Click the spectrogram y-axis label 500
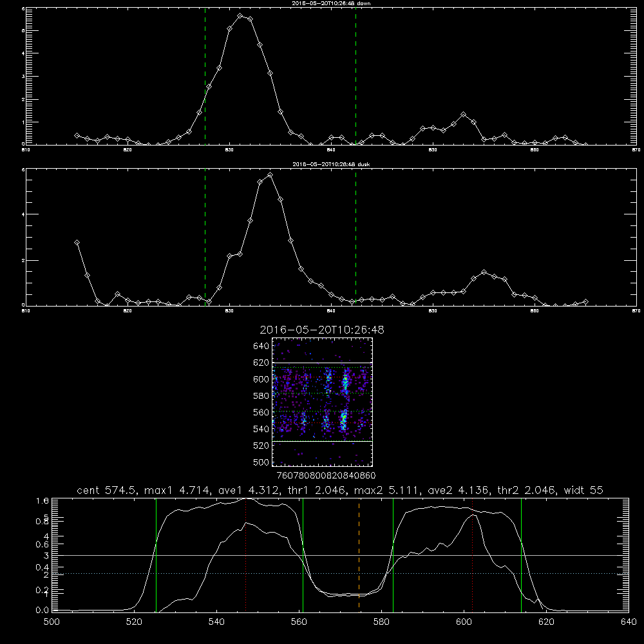Screen dimensions: 644x644 click(261, 462)
